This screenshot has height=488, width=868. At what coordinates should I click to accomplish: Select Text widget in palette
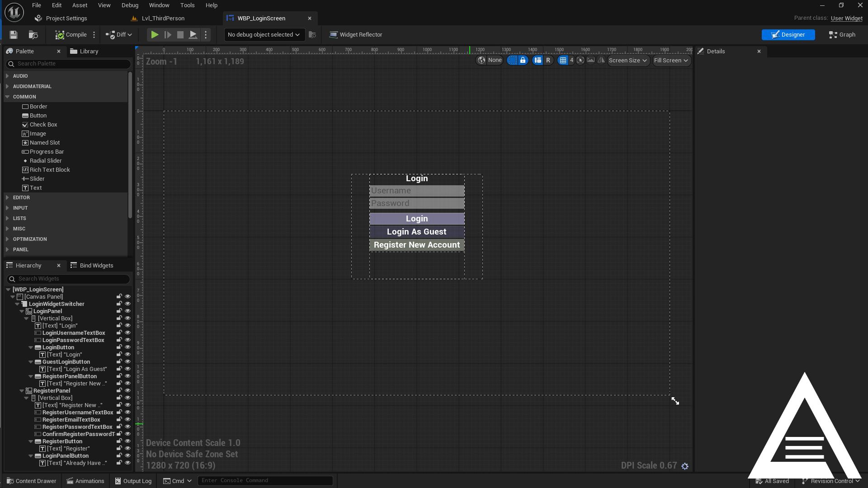[32, 188]
